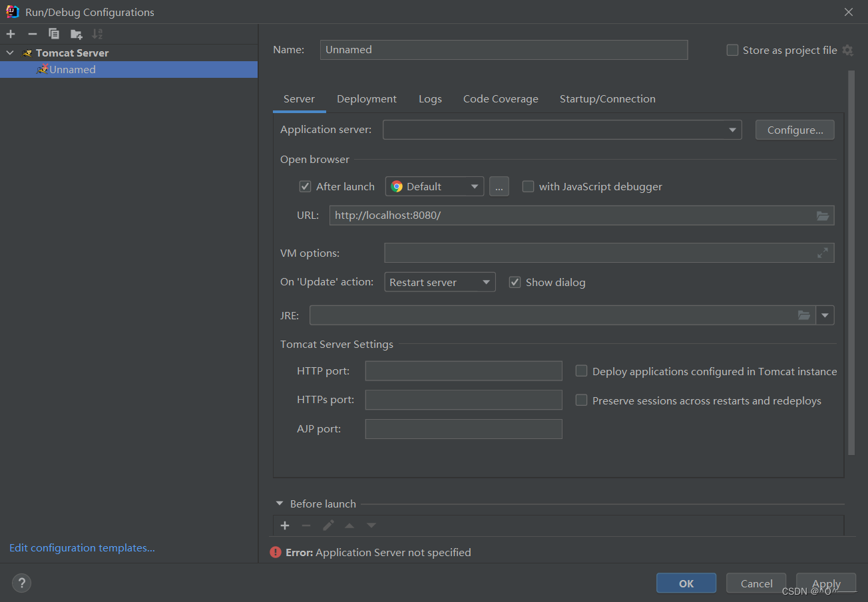Select Unnamed configuration in tree
The image size is (868, 602).
pos(128,69)
